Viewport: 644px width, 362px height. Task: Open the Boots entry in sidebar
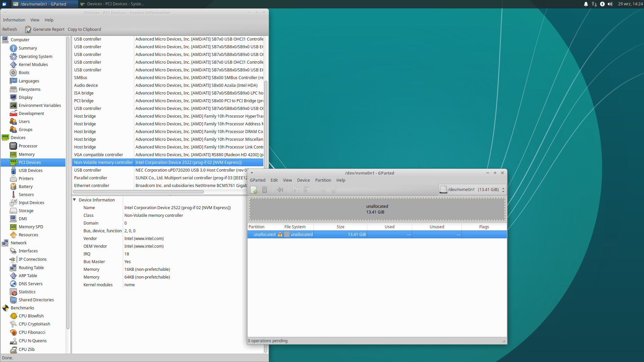tap(24, 73)
